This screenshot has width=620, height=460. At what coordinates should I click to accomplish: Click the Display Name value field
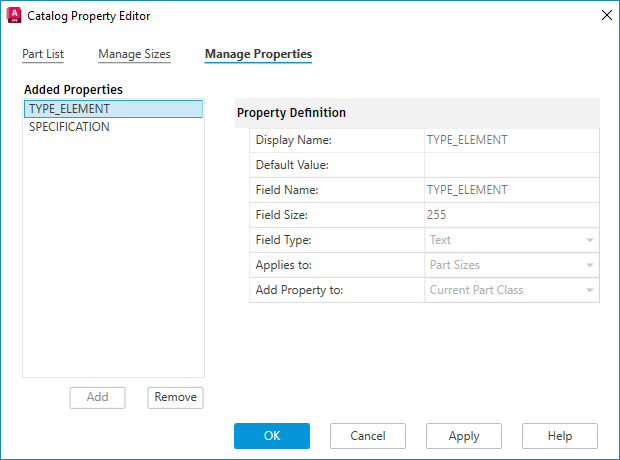coord(511,140)
